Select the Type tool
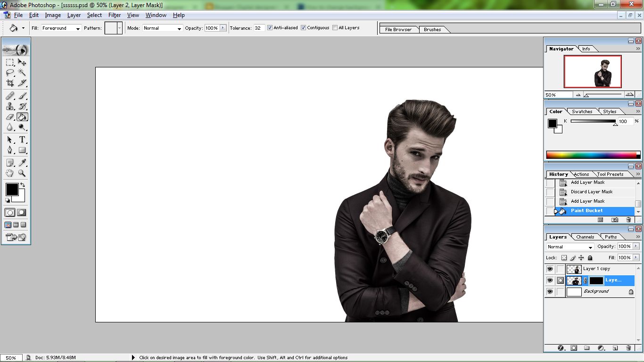Screen dimensions: 644x362 pyautogui.click(x=22, y=140)
